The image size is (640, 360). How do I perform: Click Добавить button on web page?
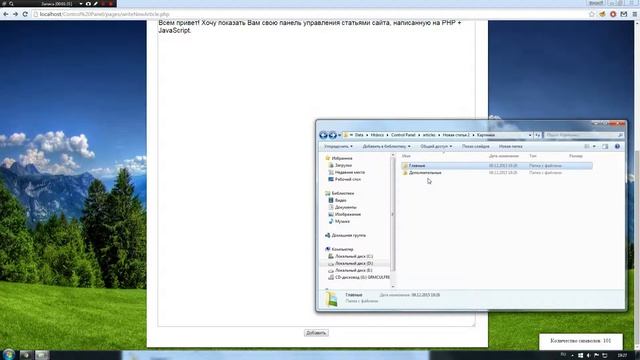(x=316, y=333)
